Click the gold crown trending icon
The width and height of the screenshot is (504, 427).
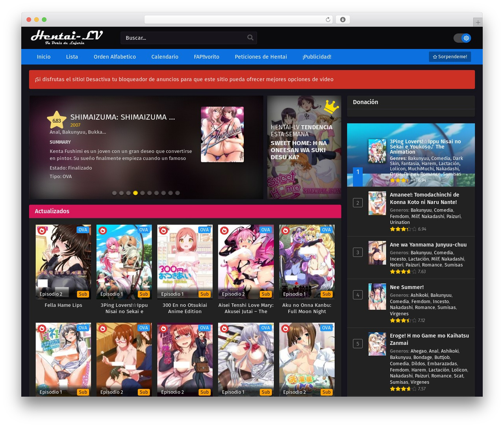pos(331,107)
